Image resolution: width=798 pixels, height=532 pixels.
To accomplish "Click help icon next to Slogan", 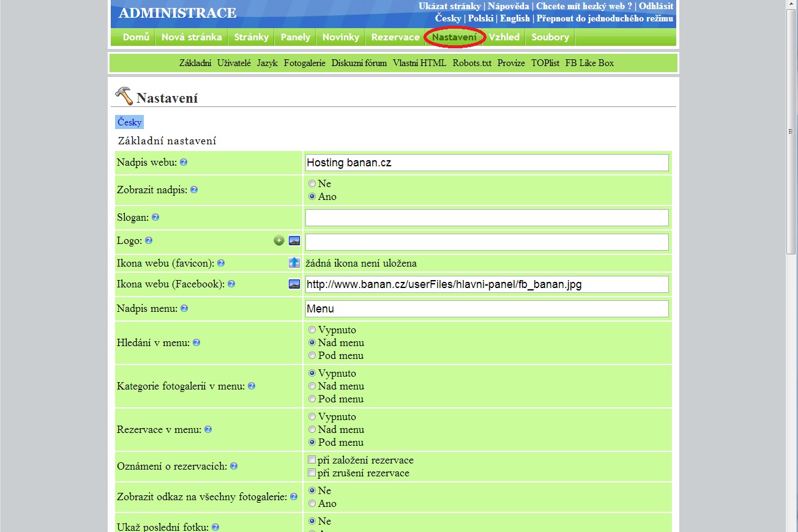I will coord(155,217).
